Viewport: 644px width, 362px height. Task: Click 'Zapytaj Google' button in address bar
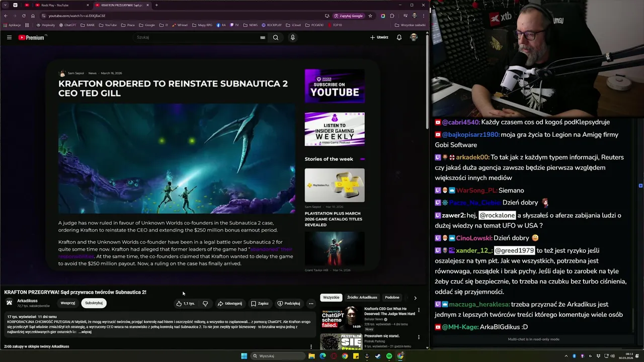(348, 16)
